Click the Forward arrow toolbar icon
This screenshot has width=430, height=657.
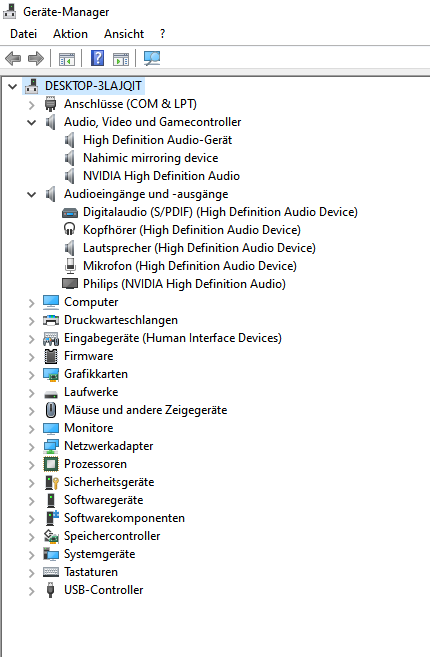36,58
